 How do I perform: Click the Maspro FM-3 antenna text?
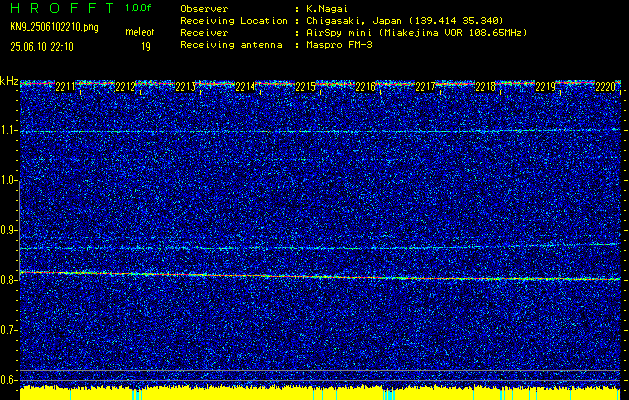click(339, 45)
